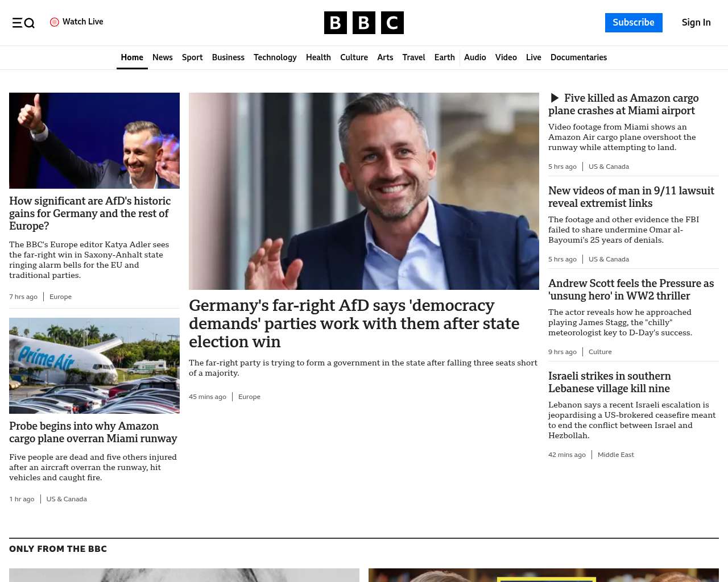
Task: Open the Audio section
Action: click(x=475, y=57)
